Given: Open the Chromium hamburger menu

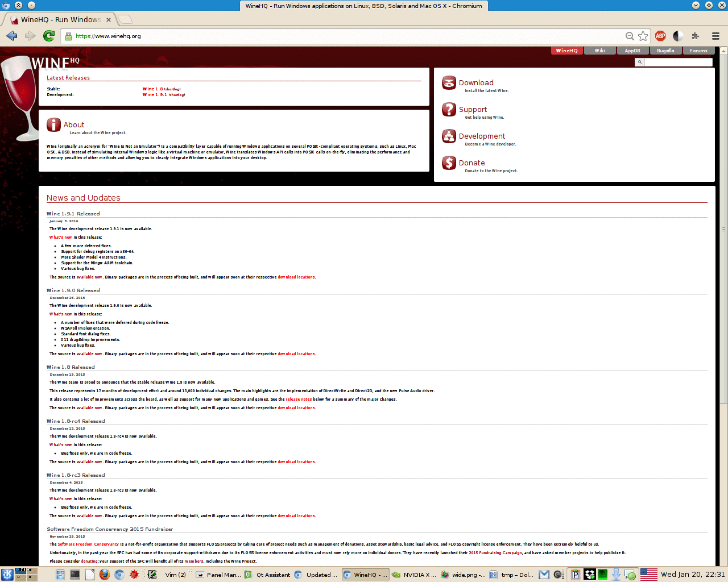Looking at the screenshot, I should point(715,36).
